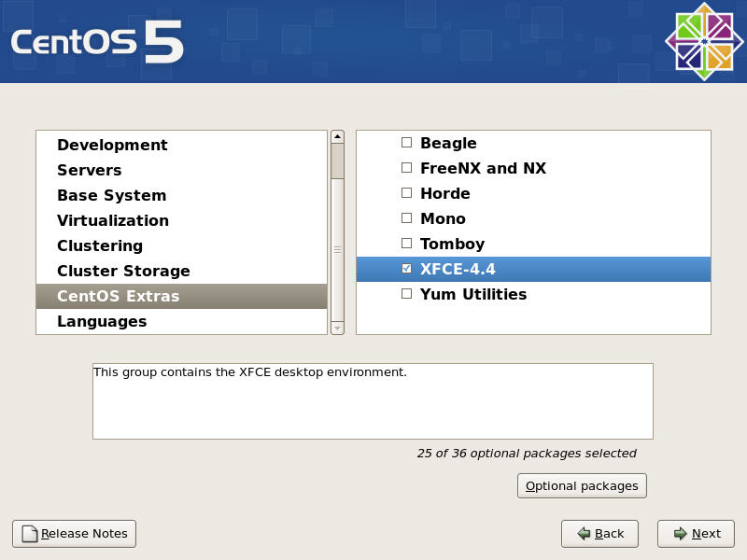Pick the Cluster Storage category

point(181,271)
